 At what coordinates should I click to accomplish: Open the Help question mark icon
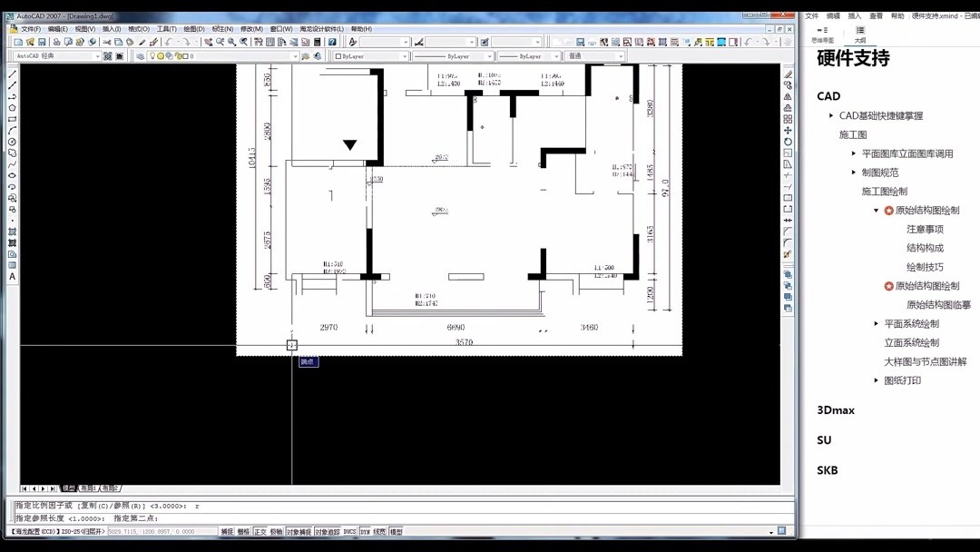[332, 42]
